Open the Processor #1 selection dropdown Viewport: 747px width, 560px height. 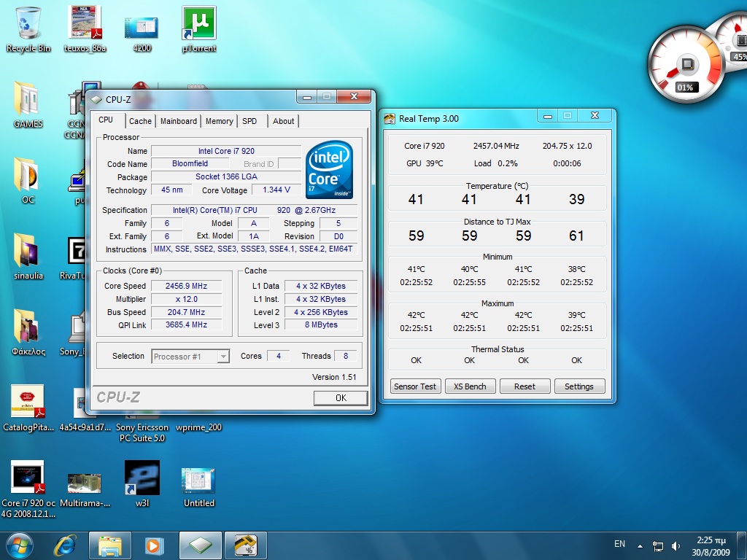(x=190, y=356)
